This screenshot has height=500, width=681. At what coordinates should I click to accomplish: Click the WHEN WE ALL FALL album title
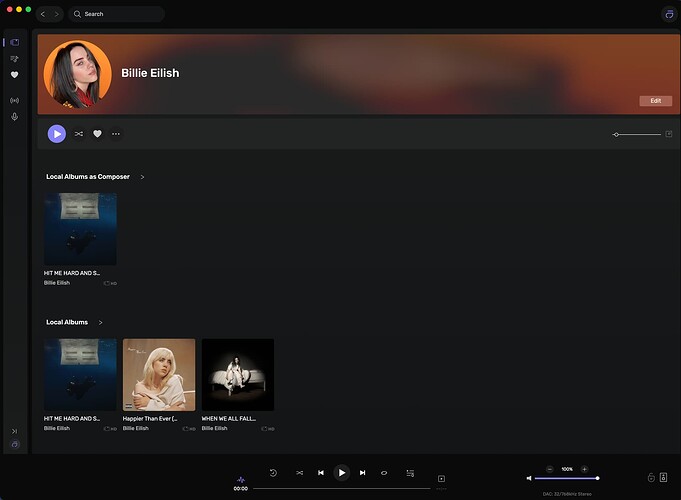pos(228,419)
